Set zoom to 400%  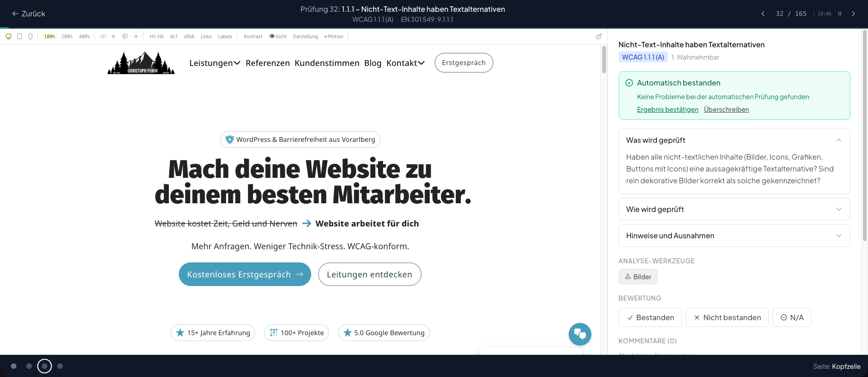(x=84, y=36)
